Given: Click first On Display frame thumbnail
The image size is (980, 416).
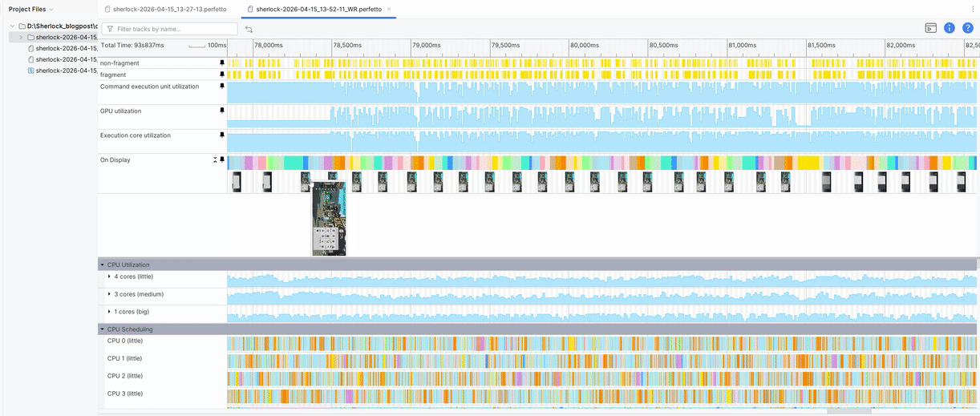Looking at the screenshot, I should click(x=237, y=183).
